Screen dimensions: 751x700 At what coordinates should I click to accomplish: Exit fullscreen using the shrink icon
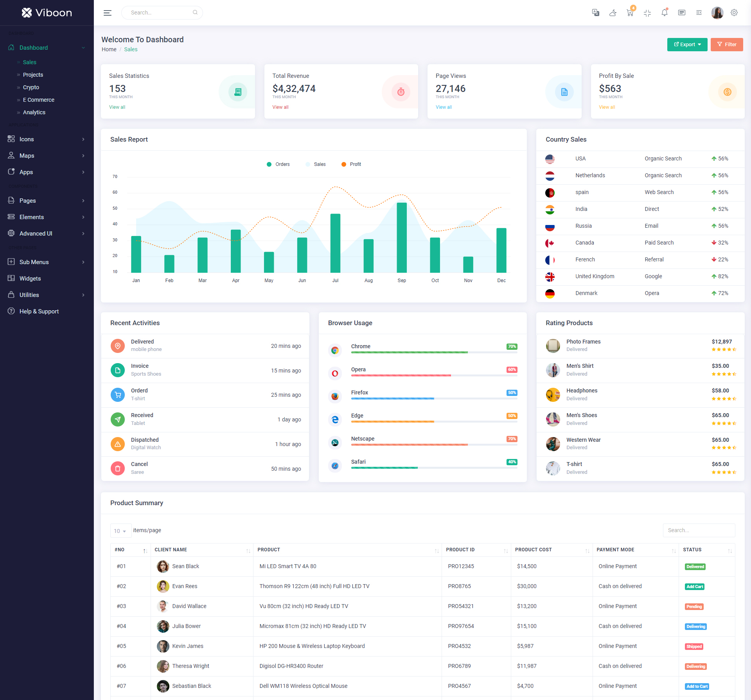click(647, 13)
